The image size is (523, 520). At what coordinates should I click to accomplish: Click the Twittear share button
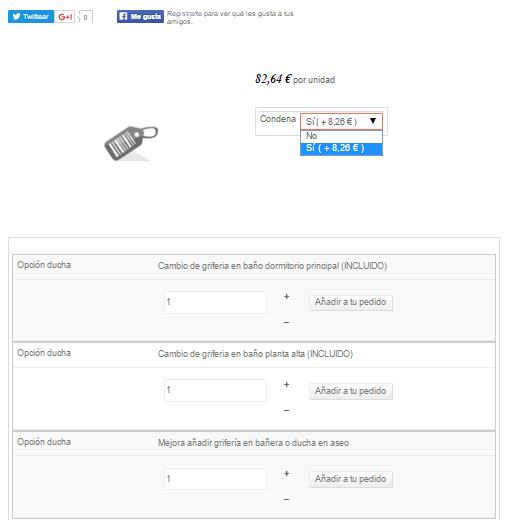tap(31, 16)
